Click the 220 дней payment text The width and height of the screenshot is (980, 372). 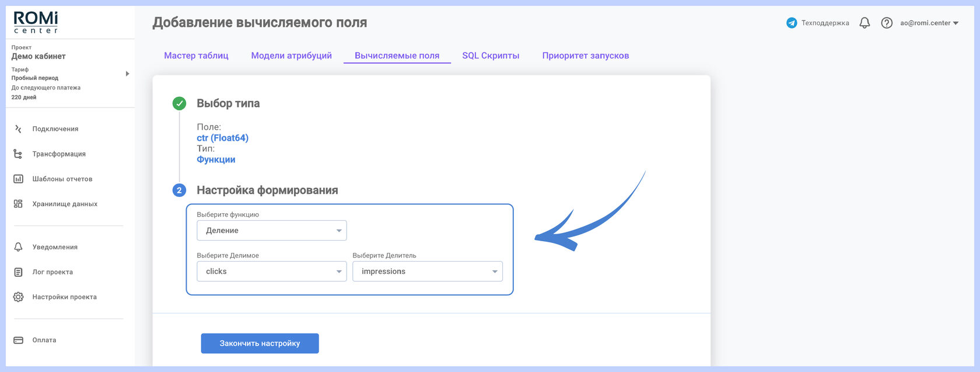(x=24, y=98)
